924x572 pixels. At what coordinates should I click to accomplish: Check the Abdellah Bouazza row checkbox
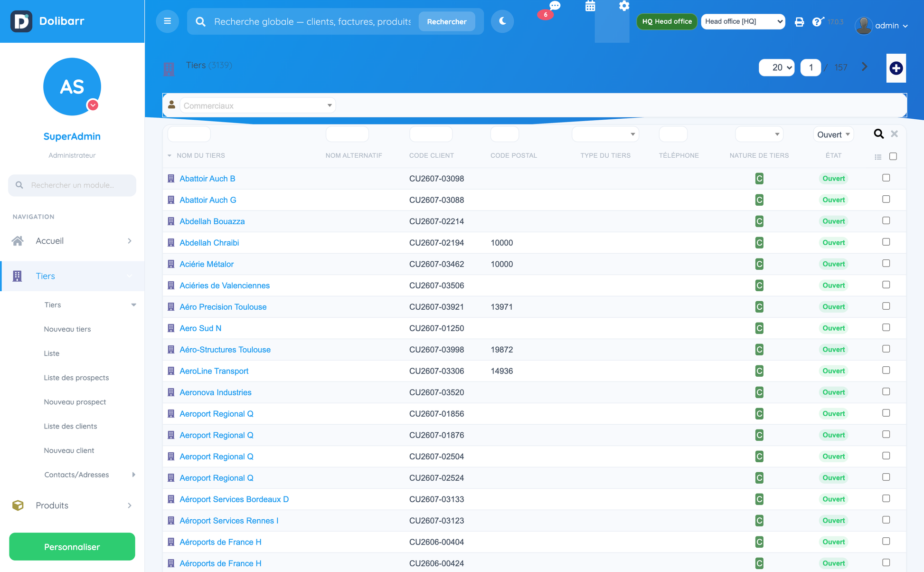click(886, 220)
